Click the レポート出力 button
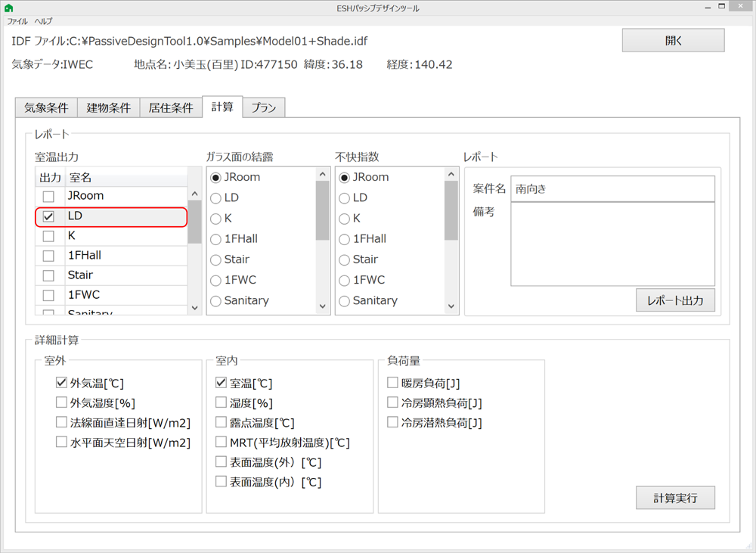This screenshot has width=756, height=553. [x=675, y=300]
